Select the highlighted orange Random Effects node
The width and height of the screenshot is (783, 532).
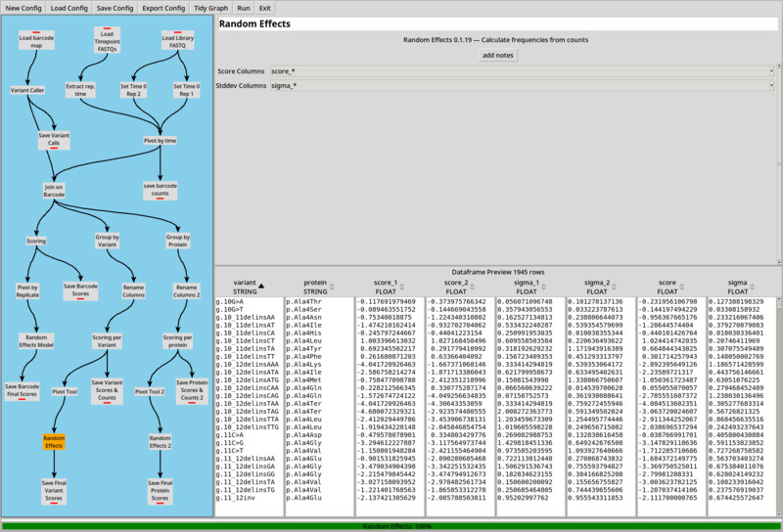[54, 442]
